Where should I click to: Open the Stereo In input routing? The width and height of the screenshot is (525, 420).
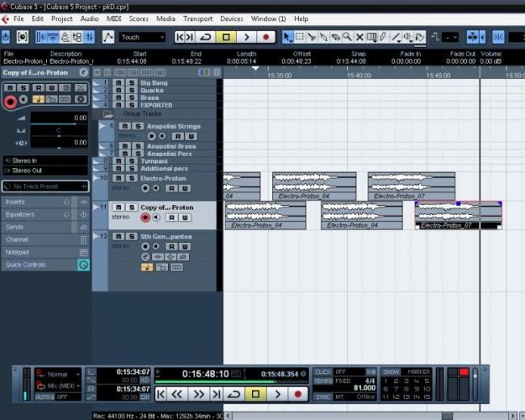pos(45,161)
